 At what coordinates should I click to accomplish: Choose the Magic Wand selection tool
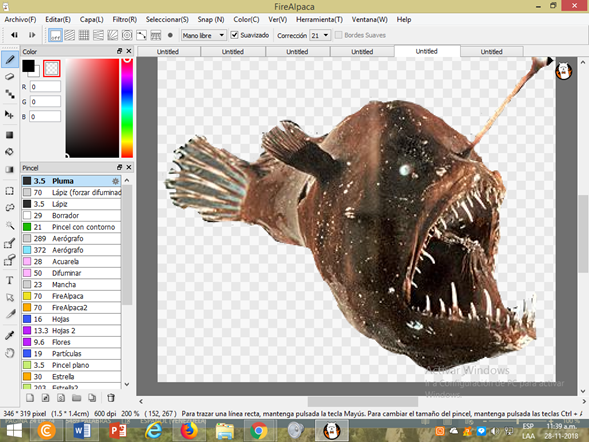tap(10, 225)
